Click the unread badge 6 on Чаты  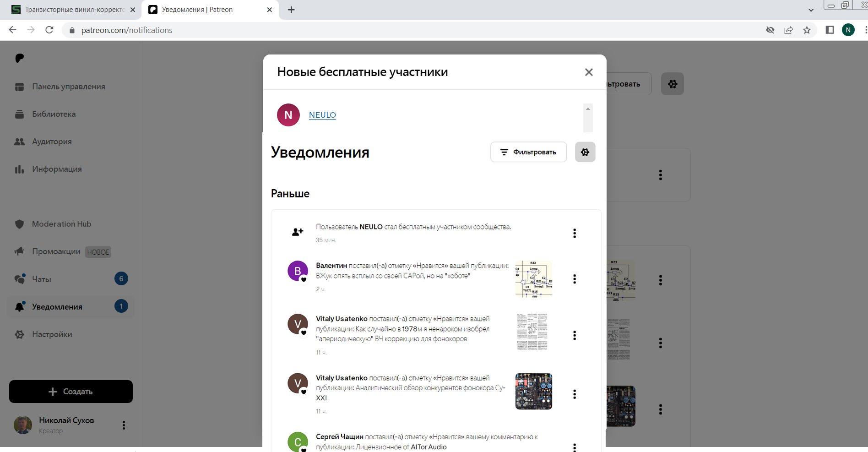pos(121,278)
